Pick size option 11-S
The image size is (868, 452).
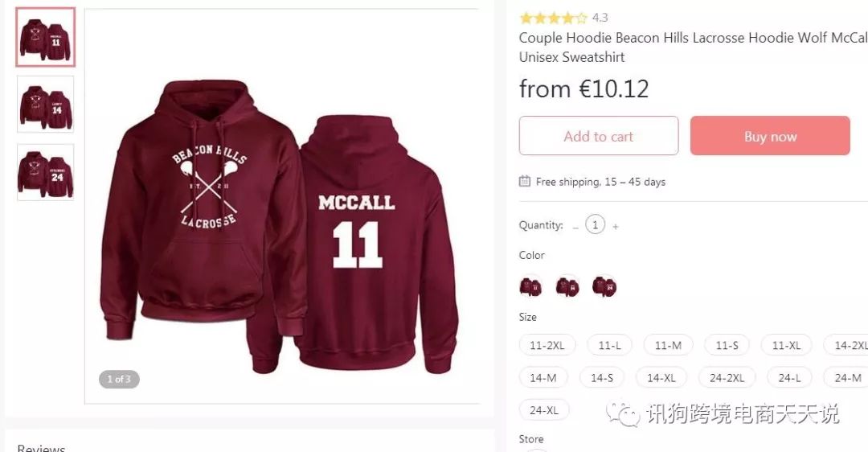pyautogui.click(x=727, y=346)
